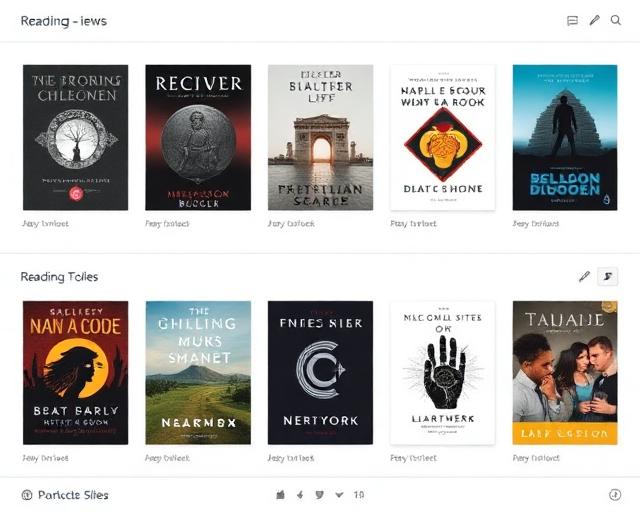This screenshot has width=640, height=512.
Task: Click the caption under the RECIVER cover
Action: (x=167, y=223)
